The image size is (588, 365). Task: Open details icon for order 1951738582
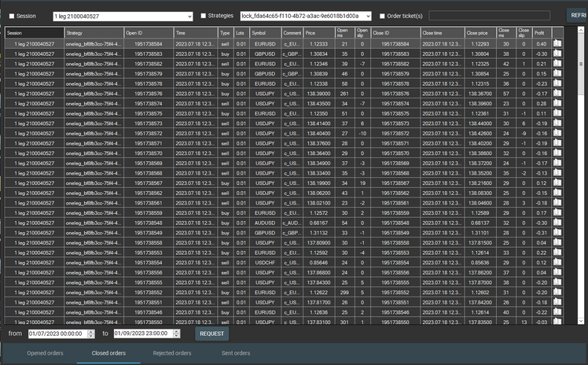click(x=557, y=63)
